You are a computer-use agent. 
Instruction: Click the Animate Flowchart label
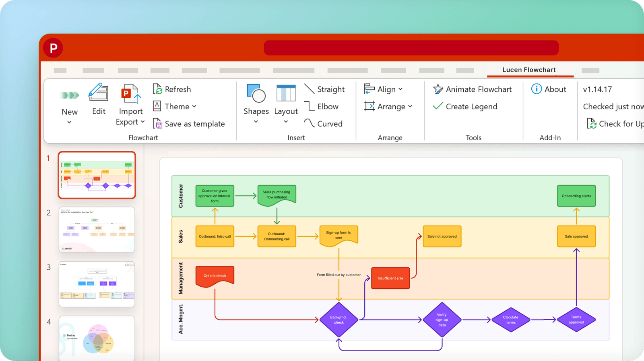point(479,89)
